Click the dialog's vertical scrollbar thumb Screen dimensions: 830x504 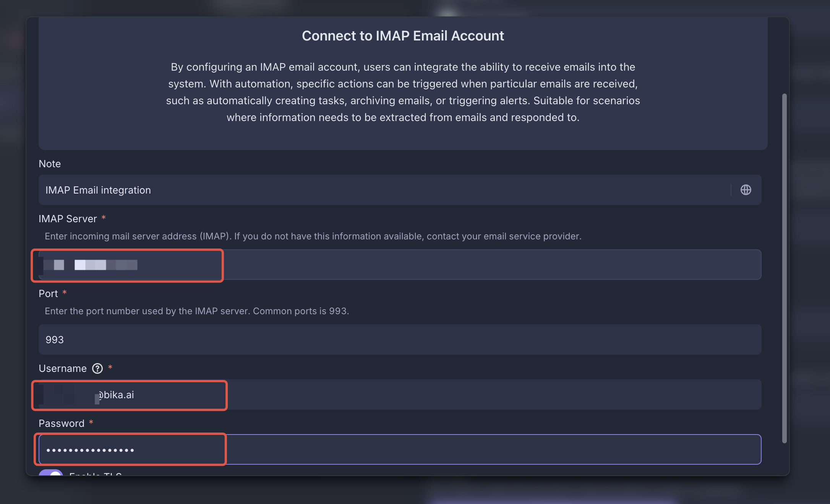click(784, 268)
